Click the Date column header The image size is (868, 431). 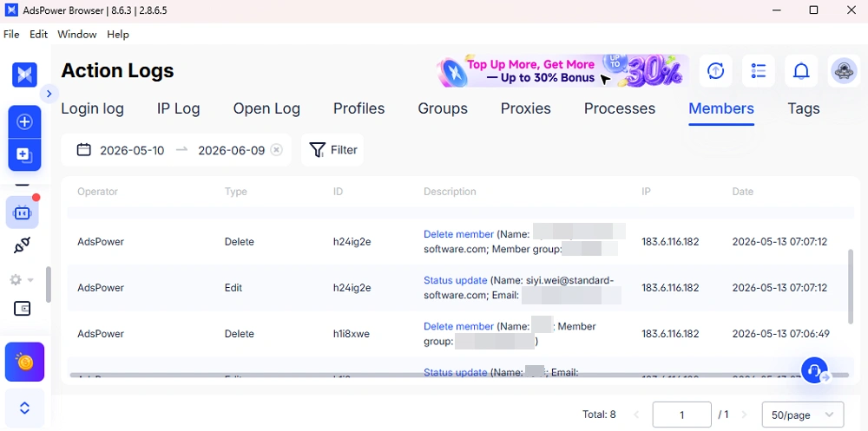[742, 192]
